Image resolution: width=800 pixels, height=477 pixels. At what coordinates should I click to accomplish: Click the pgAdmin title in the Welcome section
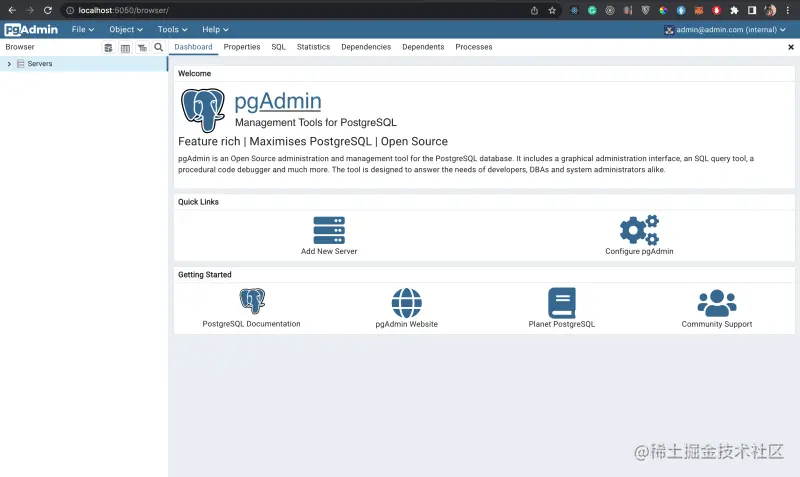(278, 101)
